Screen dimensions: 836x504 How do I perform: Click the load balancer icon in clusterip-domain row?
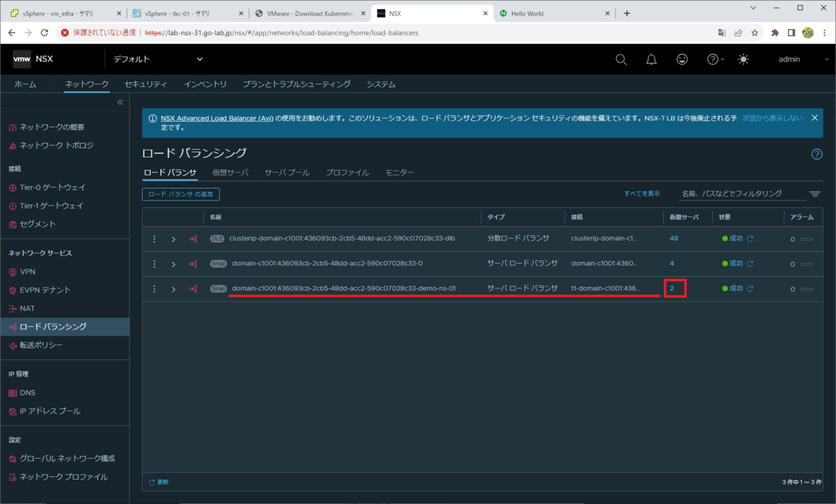193,239
